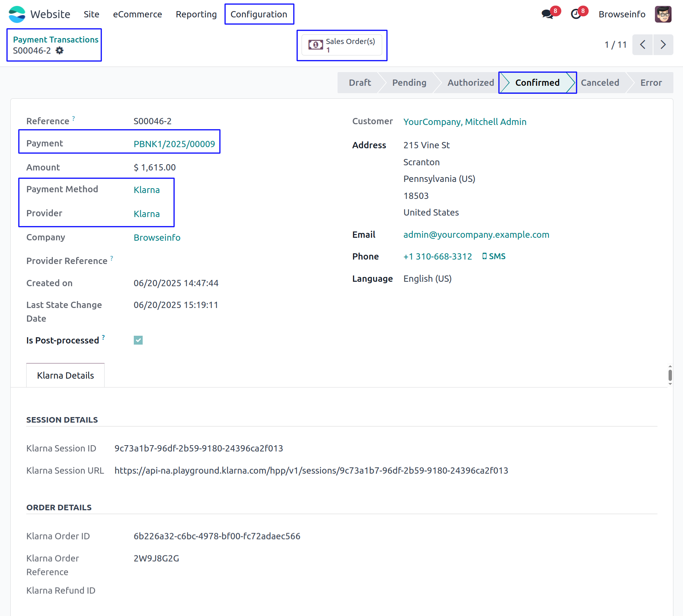Go to next record arrow

pos(663,45)
